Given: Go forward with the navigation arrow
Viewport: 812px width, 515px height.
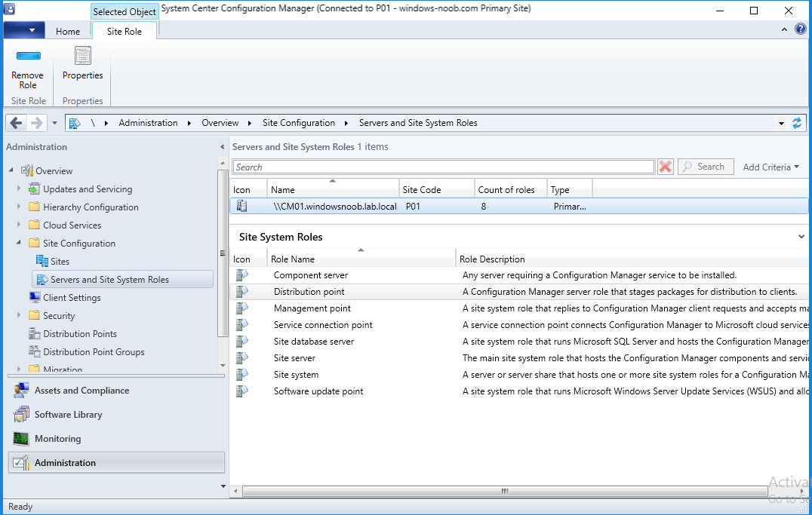Looking at the screenshot, I should 37,123.
